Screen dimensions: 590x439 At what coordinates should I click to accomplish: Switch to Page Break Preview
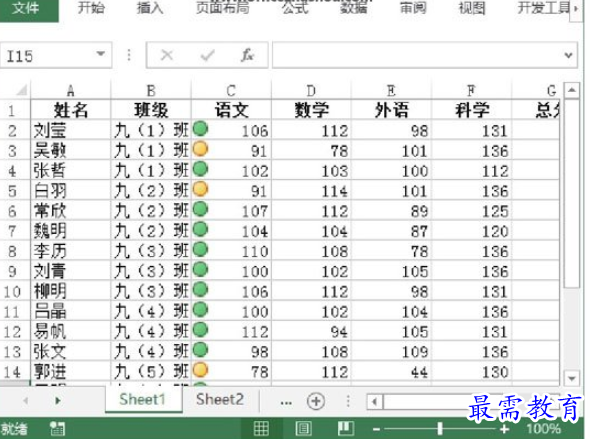pos(345,428)
